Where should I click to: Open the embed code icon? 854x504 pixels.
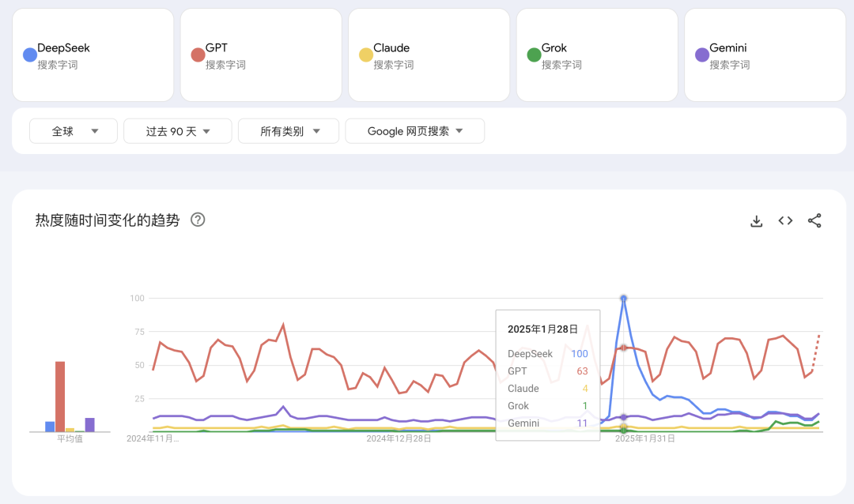pos(785,220)
